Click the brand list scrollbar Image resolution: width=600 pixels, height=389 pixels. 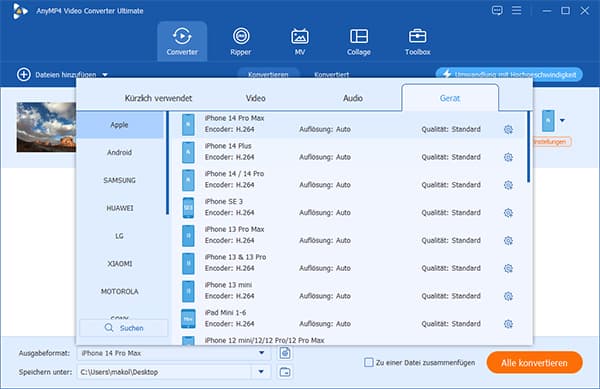pyautogui.click(x=167, y=163)
